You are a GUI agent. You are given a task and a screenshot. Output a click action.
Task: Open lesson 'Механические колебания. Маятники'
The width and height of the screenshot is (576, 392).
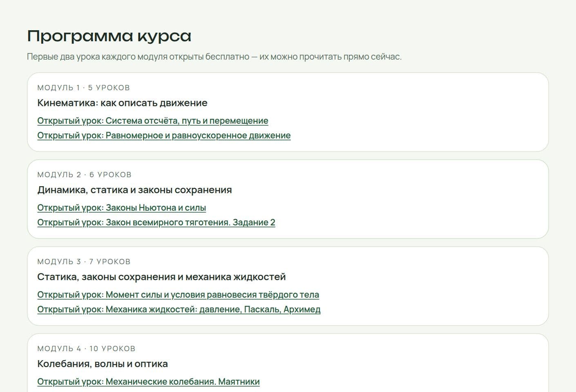point(148,382)
